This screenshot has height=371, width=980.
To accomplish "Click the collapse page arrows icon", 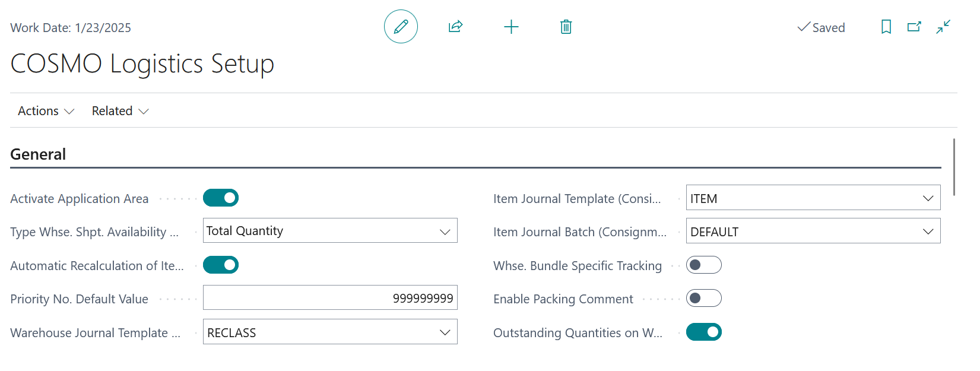I will point(943,27).
